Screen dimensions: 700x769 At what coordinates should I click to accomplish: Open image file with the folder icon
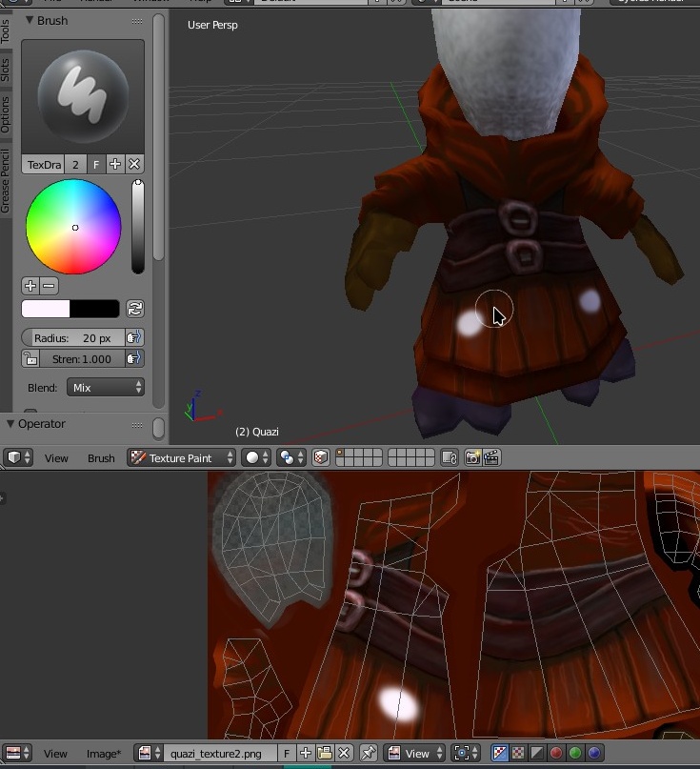[x=325, y=753]
